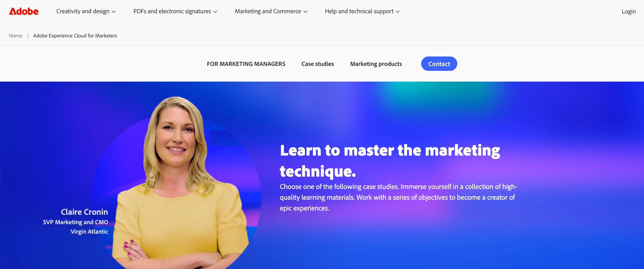The width and height of the screenshot is (644, 269).
Task: Select the Creativity and design menu label
Action: [x=83, y=11]
